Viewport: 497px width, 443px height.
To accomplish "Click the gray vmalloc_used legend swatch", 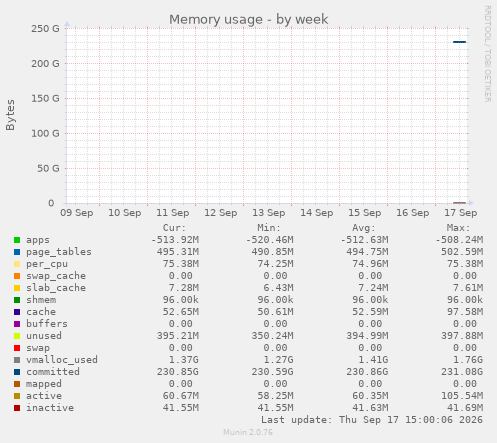I will pyautogui.click(x=17, y=360).
